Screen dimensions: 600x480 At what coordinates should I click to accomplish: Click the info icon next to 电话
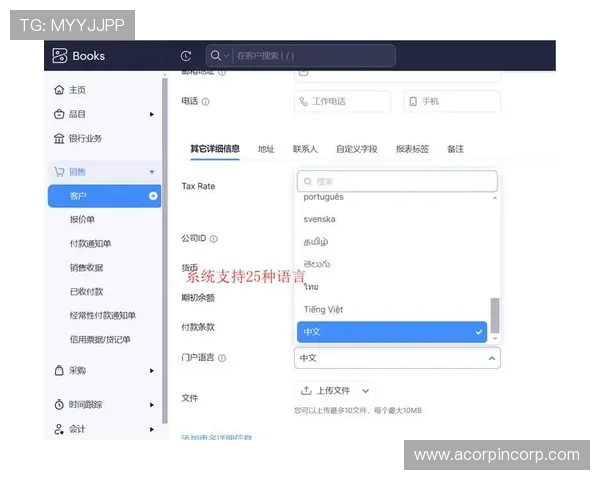coord(205,102)
